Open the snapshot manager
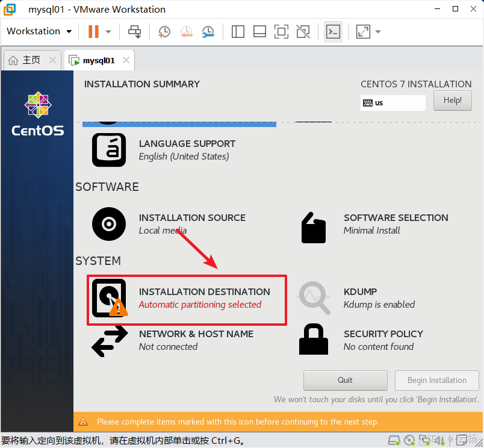Image resolution: width=484 pixels, height=448 pixels. pos(208,31)
